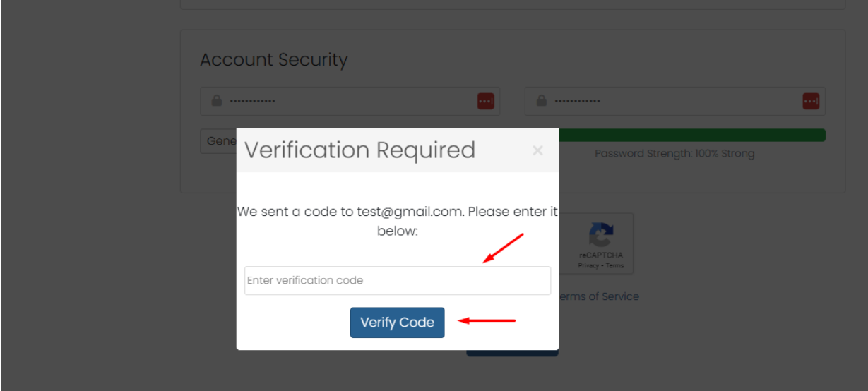Click the lock icon in first password field
The height and width of the screenshot is (391, 868).
(217, 101)
